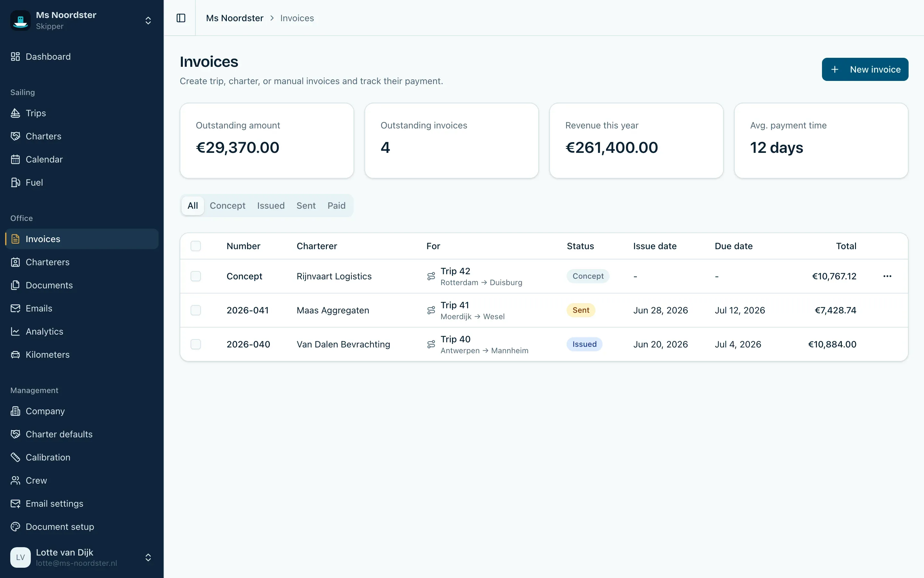Check the 2026-040 invoice row checkbox
The image size is (924, 578).
pos(195,344)
